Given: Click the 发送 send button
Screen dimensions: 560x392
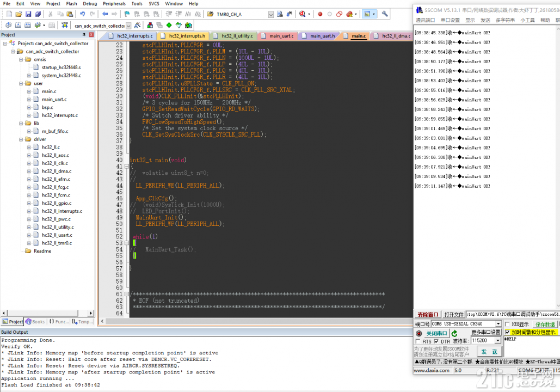Looking at the screenshot, I should [489, 352].
